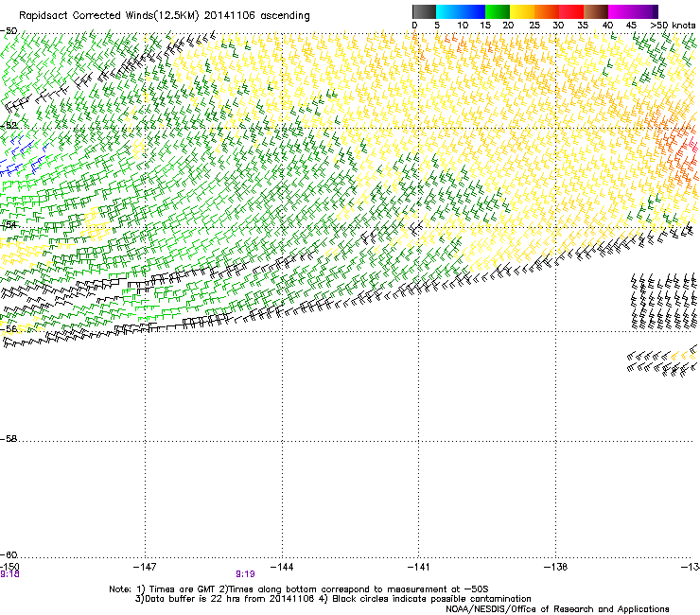Select the yellow 20-25 knots legend swatch
The height and width of the screenshot is (615, 700).
pyautogui.click(x=522, y=11)
